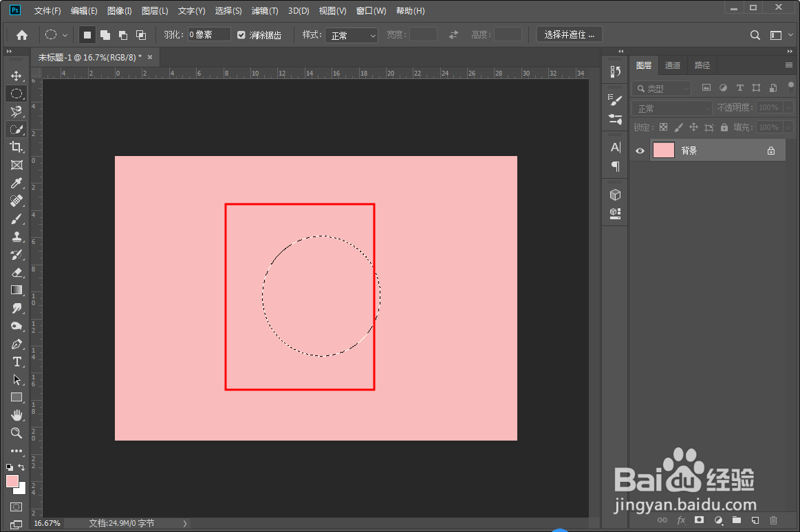
Task: Select the Hand tool
Action: pyautogui.click(x=17, y=415)
